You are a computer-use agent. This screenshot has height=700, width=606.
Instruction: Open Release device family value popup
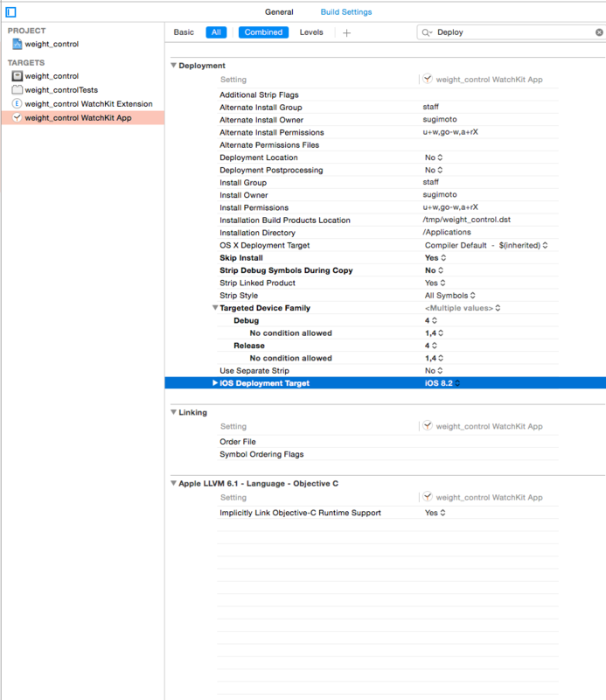[x=430, y=345]
